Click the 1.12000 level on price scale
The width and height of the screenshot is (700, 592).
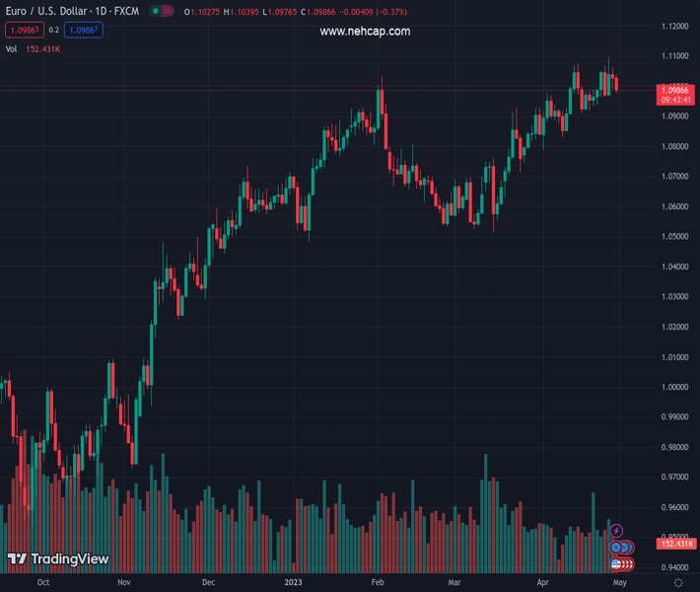(675, 26)
